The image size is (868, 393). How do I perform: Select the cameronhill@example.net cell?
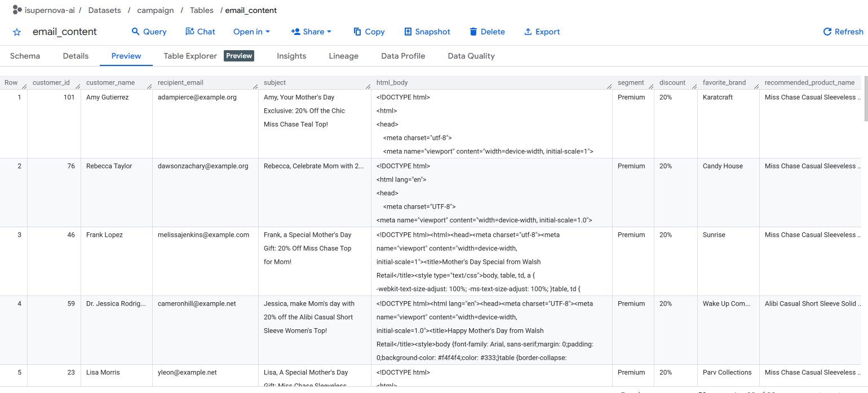pos(205,330)
